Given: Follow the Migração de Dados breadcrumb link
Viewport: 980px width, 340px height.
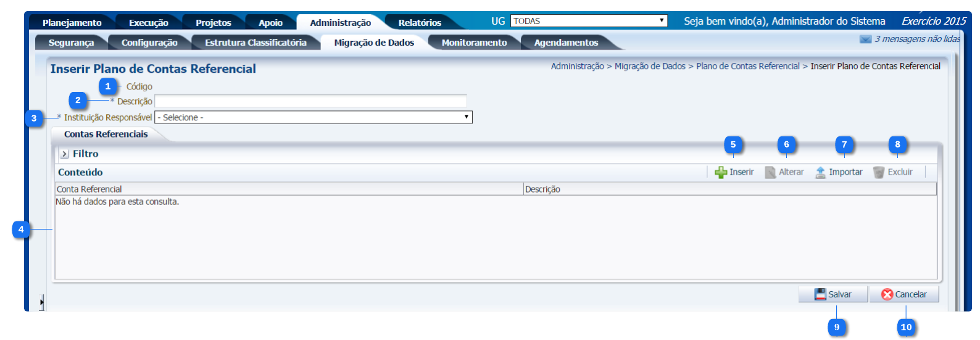Looking at the screenshot, I should [x=650, y=66].
